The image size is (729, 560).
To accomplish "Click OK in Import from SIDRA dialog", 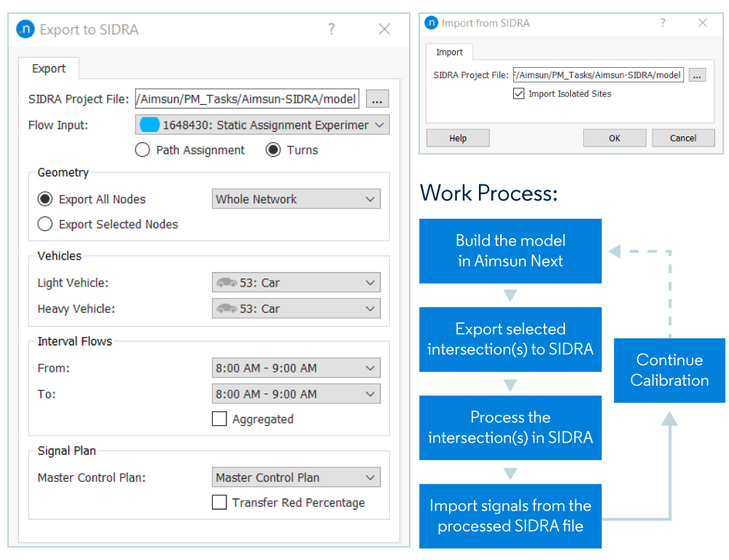I will 615,138.
